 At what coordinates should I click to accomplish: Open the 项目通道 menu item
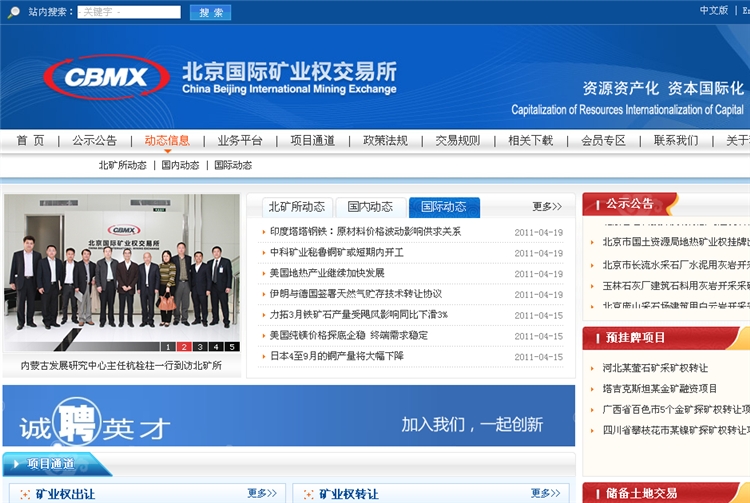pyautogui.click(x=312, y=141)
